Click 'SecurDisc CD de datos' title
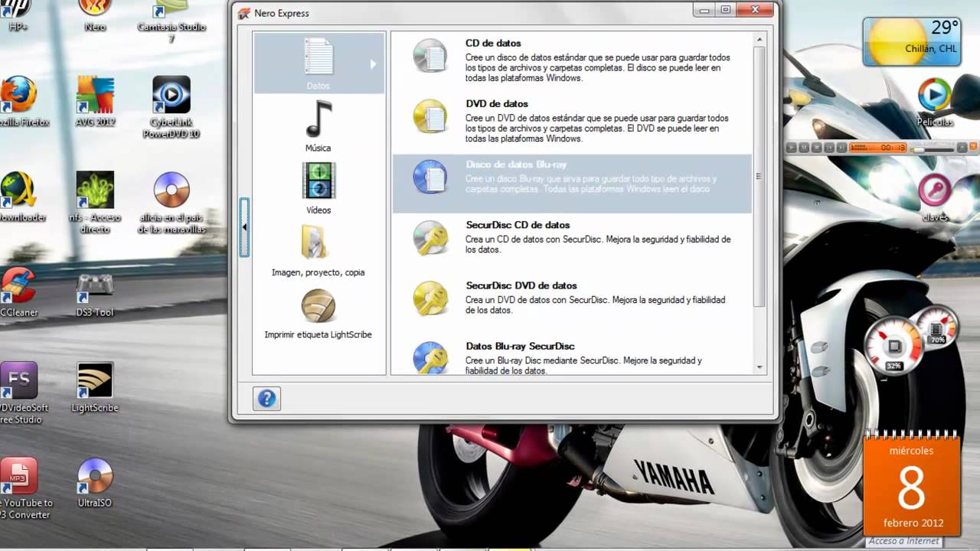The width and height of the screenshot is (980, 551). [518, 225]
